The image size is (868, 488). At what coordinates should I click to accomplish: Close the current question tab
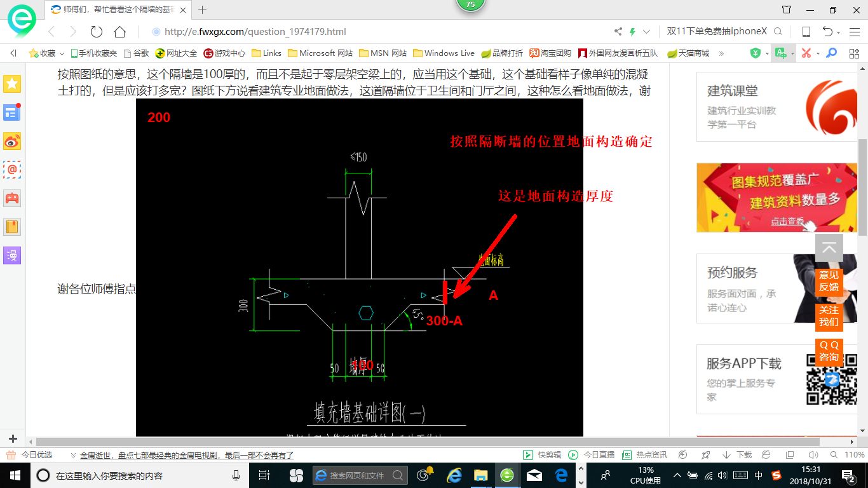[x=183, y=10]
